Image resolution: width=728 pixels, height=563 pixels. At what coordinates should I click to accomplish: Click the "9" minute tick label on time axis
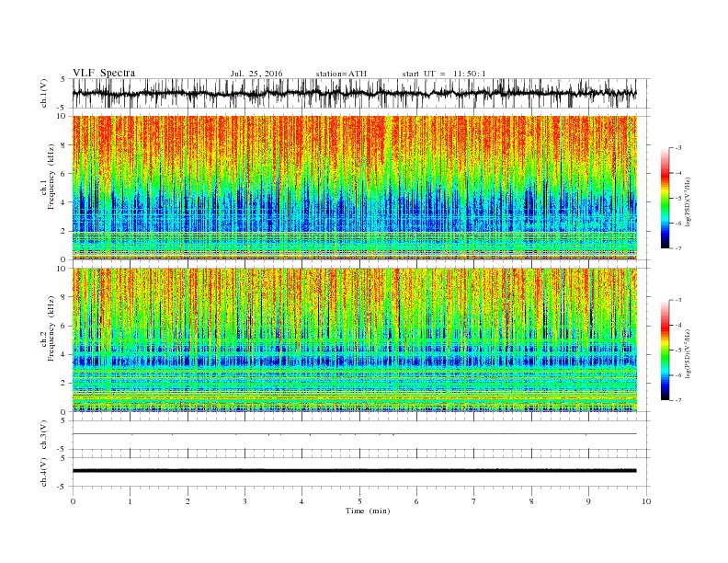pos(588,501)
